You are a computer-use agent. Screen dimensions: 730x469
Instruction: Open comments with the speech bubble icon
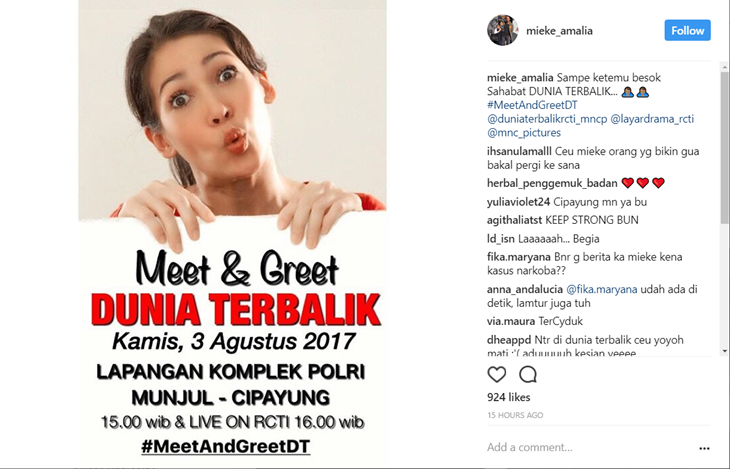[528, 374]
